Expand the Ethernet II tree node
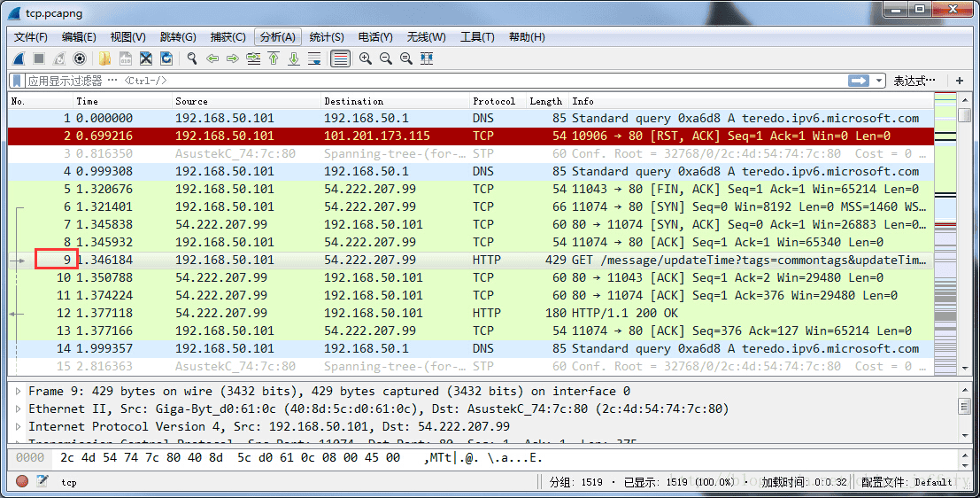The width and height of the screenshot is (980, 498). coord(19,409)
